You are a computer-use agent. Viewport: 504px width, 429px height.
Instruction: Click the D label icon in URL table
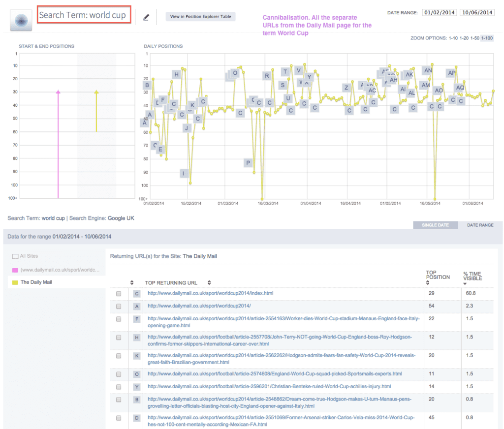coord(137,418)
